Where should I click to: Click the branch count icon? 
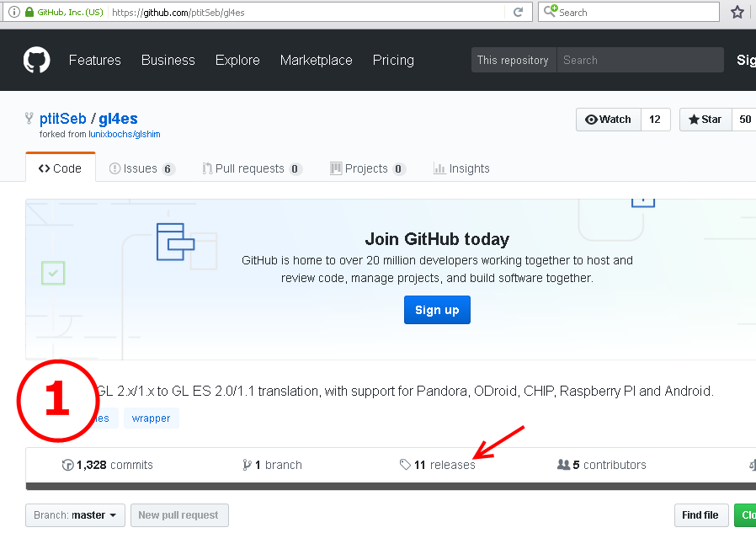pyautogui.click(x=247, y=465)
